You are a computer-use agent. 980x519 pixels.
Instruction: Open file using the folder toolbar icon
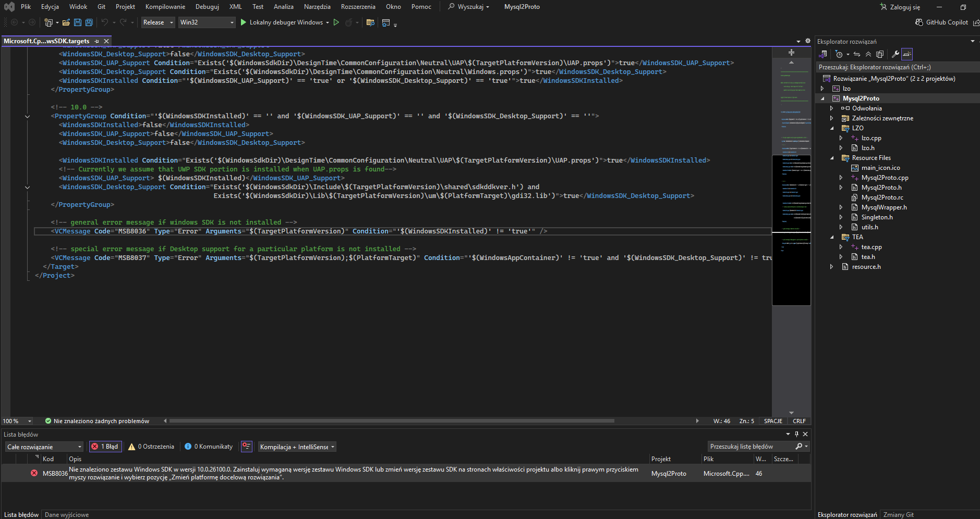pos(66,22)
